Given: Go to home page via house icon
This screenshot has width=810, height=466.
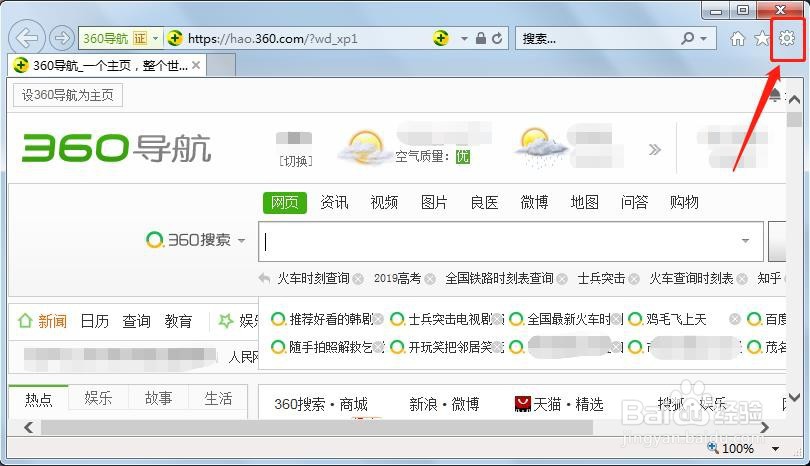Looking at the screenshot, I should click(x=738, y=38).
